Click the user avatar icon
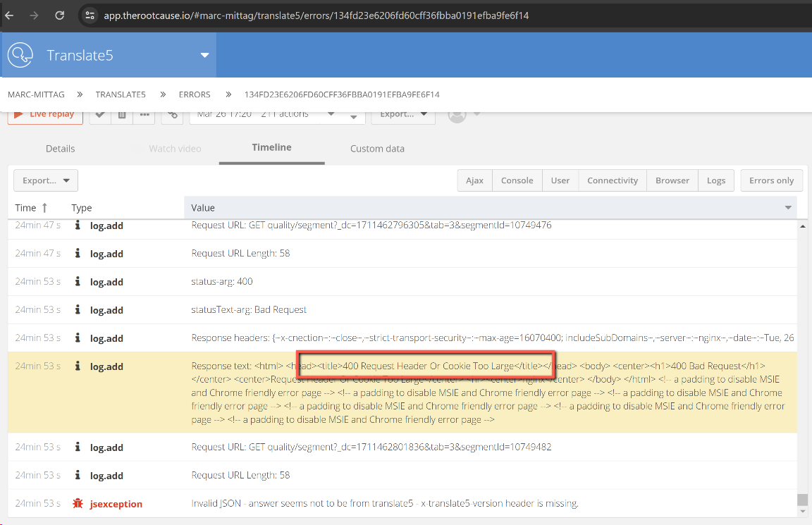This screenshot has width=812, height=525. coord(457,115)
